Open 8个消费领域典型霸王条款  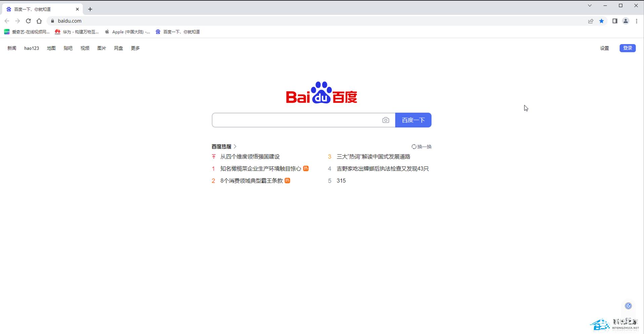[x=252, y=181]
